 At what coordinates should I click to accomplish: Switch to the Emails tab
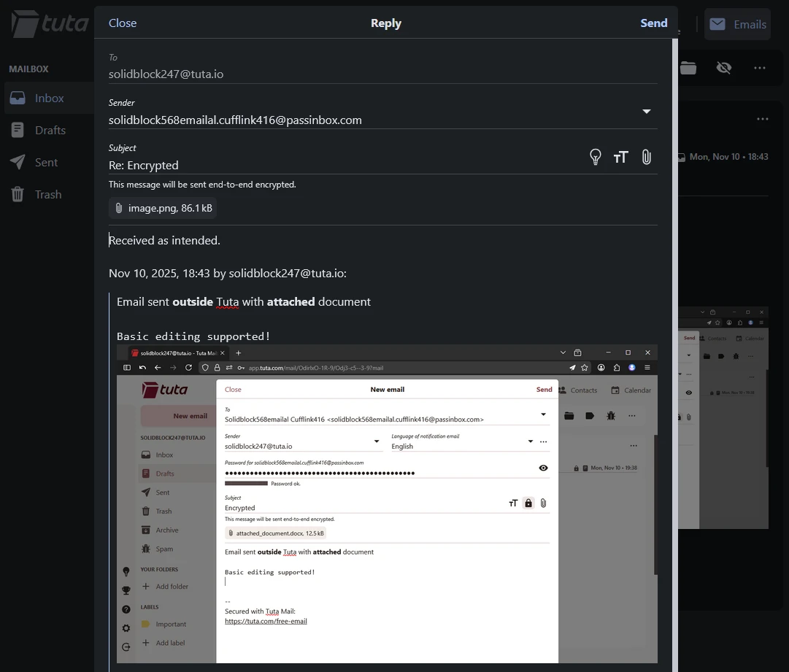click(x=738, y=24)
